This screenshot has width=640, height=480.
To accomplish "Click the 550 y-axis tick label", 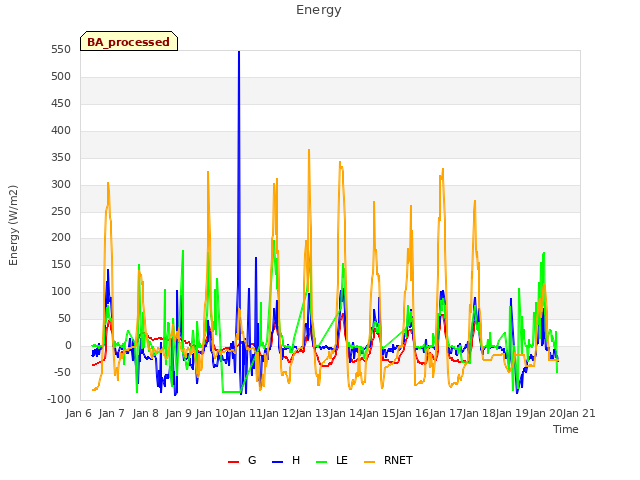I will [61, 50].
